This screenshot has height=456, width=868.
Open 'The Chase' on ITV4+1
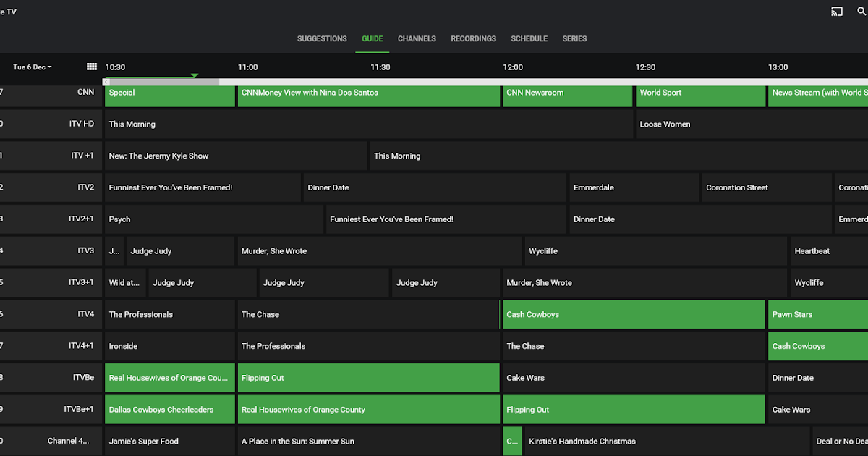[634, 346]
